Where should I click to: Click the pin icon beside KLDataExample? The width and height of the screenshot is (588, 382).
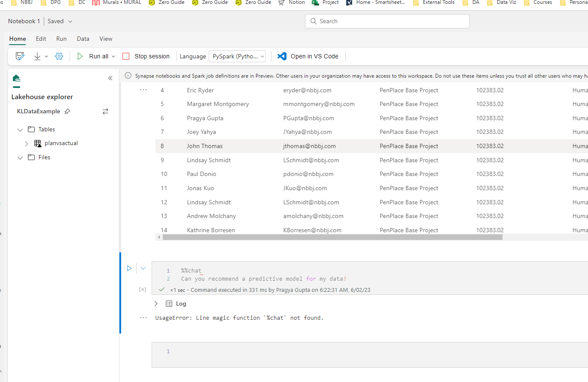pos(67,112)
